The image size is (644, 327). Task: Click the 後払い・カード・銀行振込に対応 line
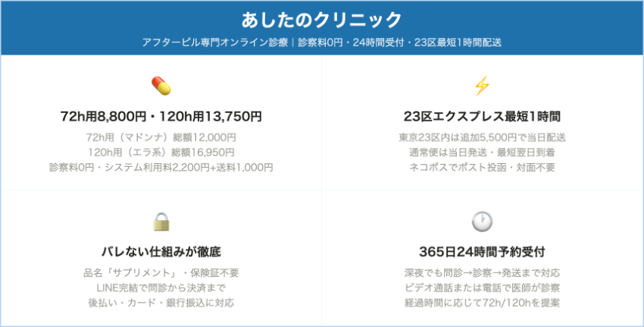[x=161, y=302]
